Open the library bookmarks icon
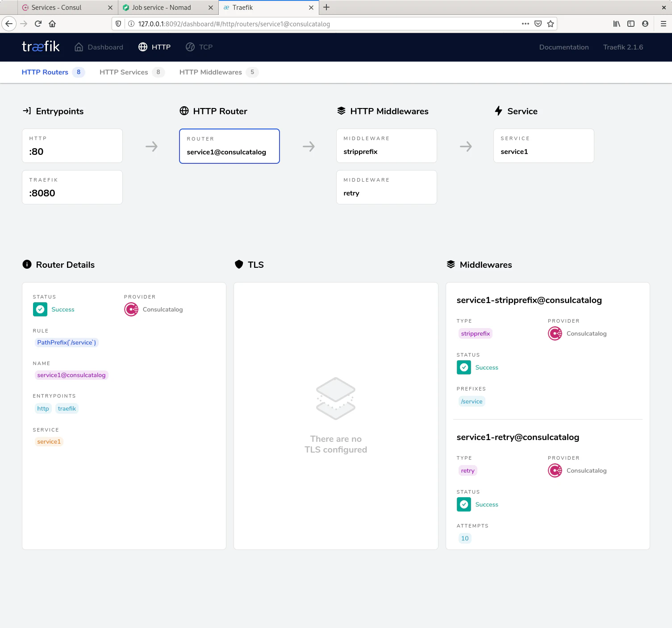The height and width of the screenshot is (628, 672). [616, 24]
